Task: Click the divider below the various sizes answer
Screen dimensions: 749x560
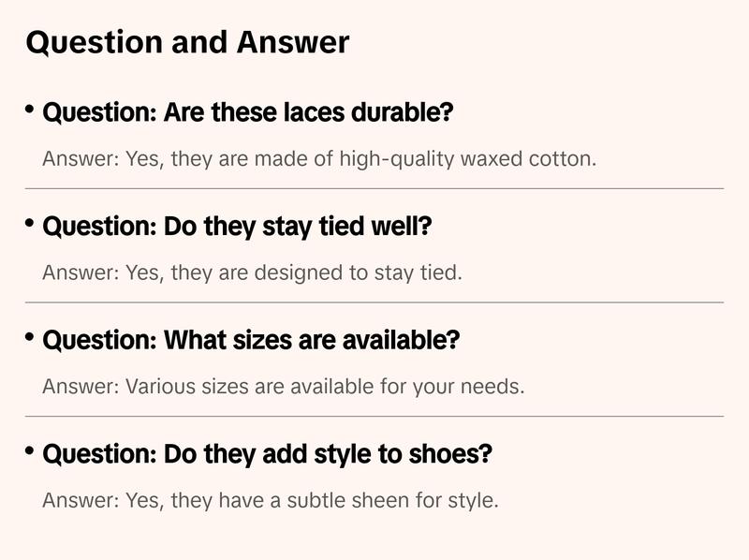Action: pyautogui.click(x=374, y=416)
